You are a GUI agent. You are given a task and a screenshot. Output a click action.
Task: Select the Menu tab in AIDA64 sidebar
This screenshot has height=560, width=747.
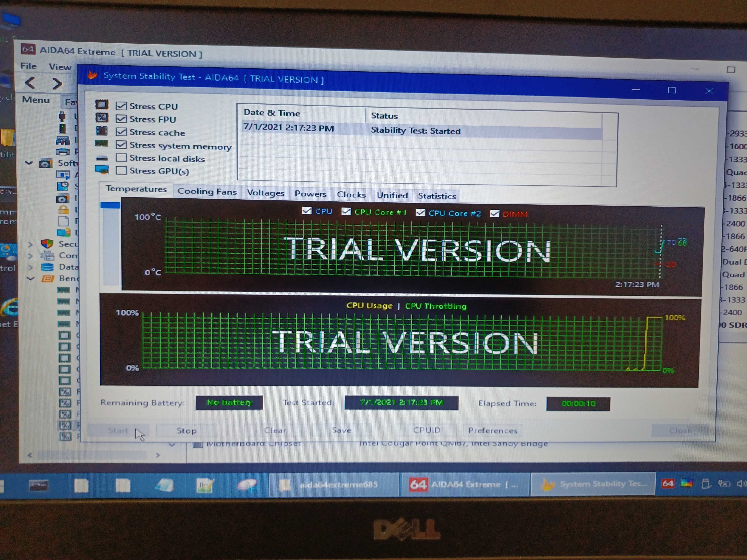pyautogui.click(x=36, y=100)
